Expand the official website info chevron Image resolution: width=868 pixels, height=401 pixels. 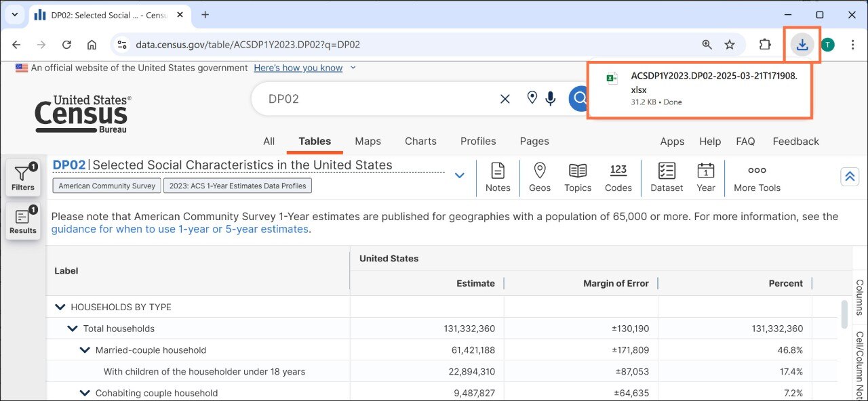tap(353, 68)
